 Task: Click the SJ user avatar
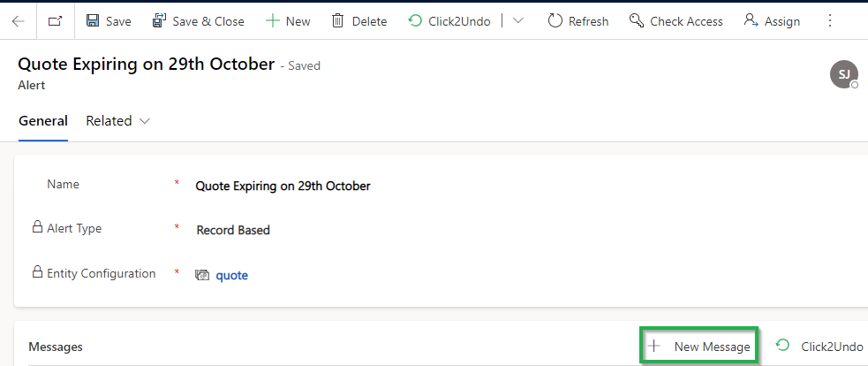(843, 74)
